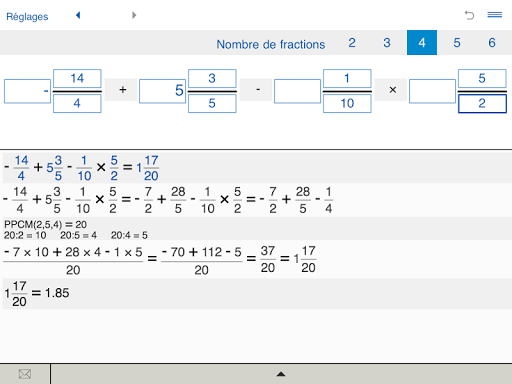Click the focused denominator field containing 2
Viewport: 512px width, 384px height.
pos(482,104)
